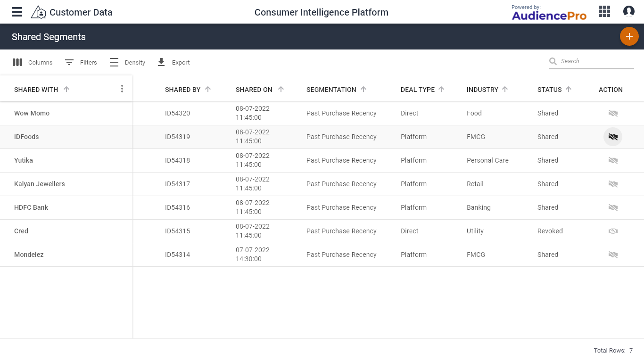Click ID54317 in Shared By column
The image size is (644, 362).
click(177, 184)
